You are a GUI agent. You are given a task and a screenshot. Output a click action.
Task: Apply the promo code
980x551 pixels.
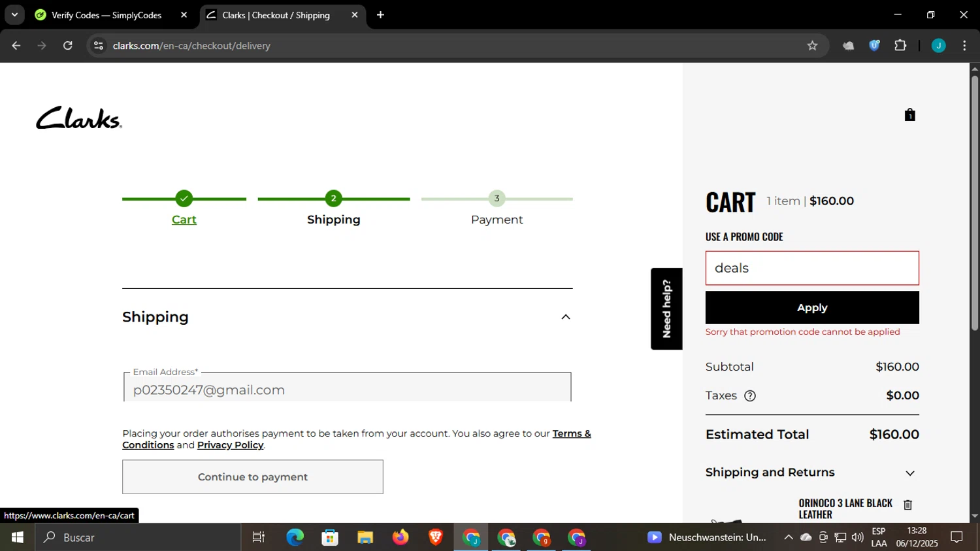click(812, 307)
